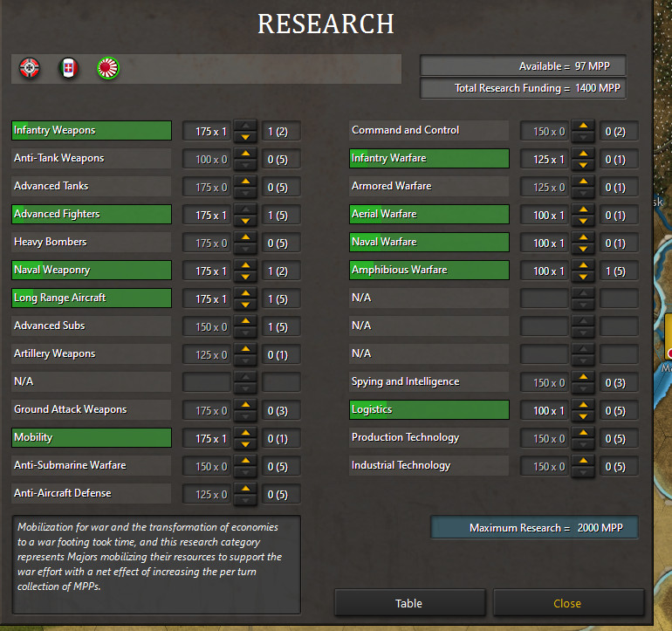Decrease Naval Warfare research with down arrow
Screen dimensions: 672x631
pos(583,249)
